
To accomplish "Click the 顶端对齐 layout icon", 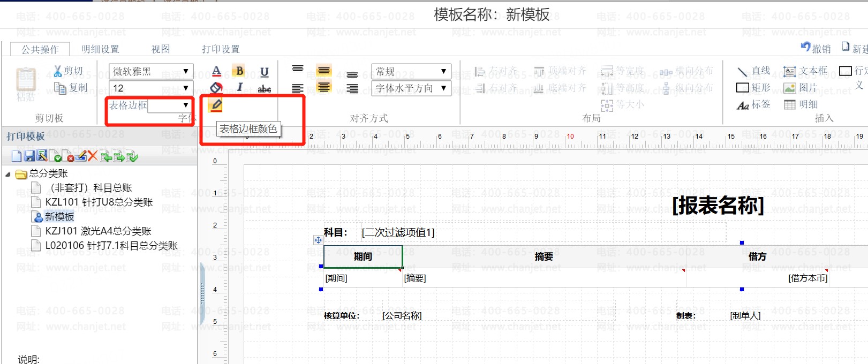I will (x=539, y=71).
